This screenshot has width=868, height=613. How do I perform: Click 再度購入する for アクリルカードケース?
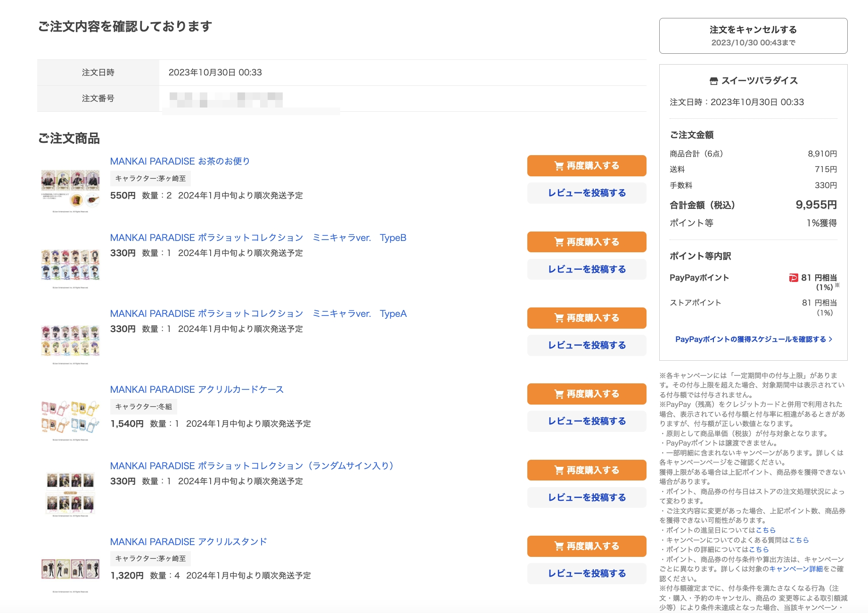click(587, 394)
